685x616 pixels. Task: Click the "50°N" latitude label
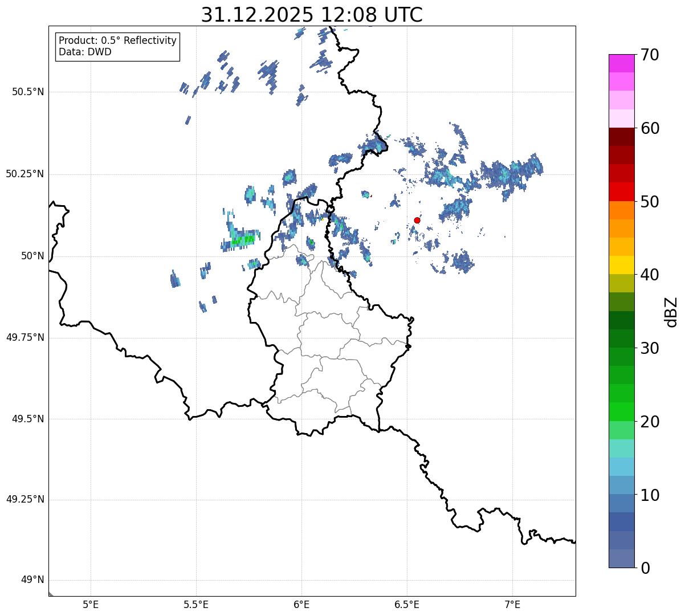tap(32, 256)
